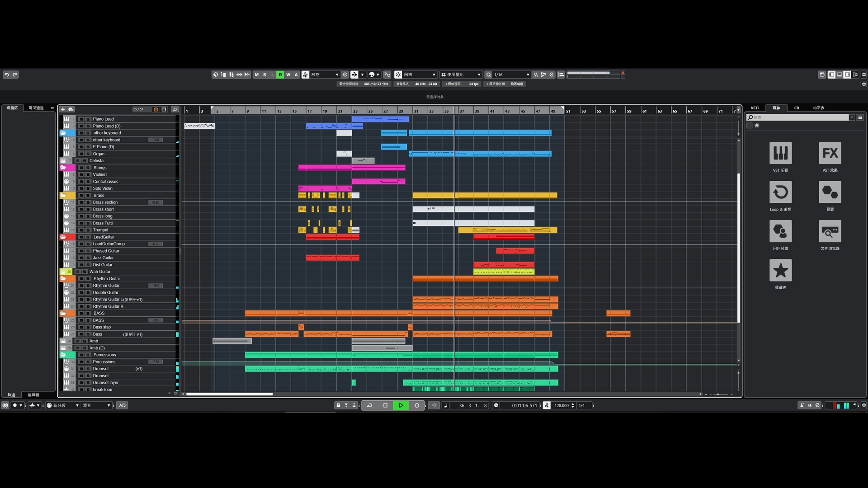The width and height of the screenshot is (868, 488).
Task: Open the VST Instruments tile in the media rack
Action: [x=780, y=153]
